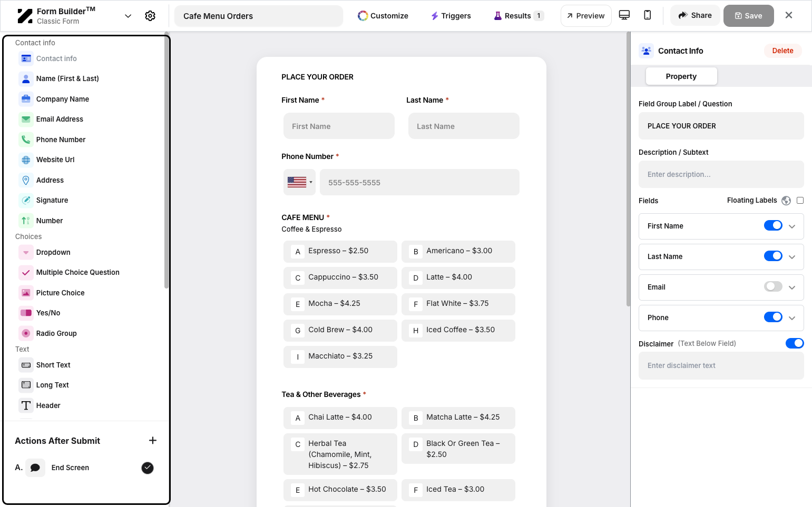The image size is (812, 507).
Task: Add a new action after submit
Action: (153, 441)
